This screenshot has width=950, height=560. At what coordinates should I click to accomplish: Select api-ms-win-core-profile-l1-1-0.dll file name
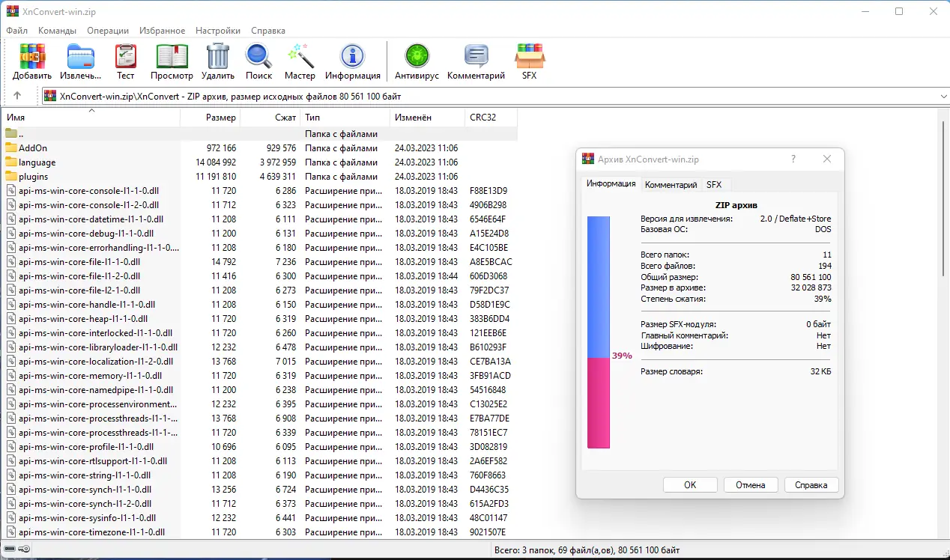click(x=85, y=447)
